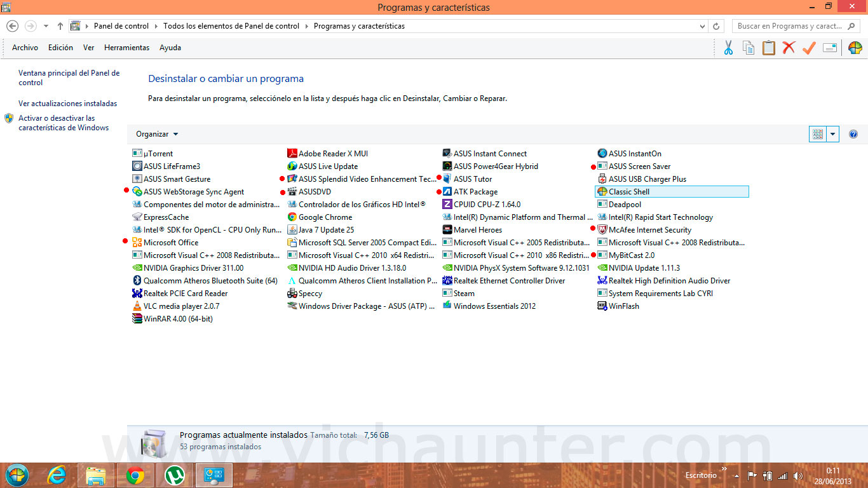Expand the breadcrumb arrow after Panel de control
Viewport: 868px width, 488px height.
[156, 26]
